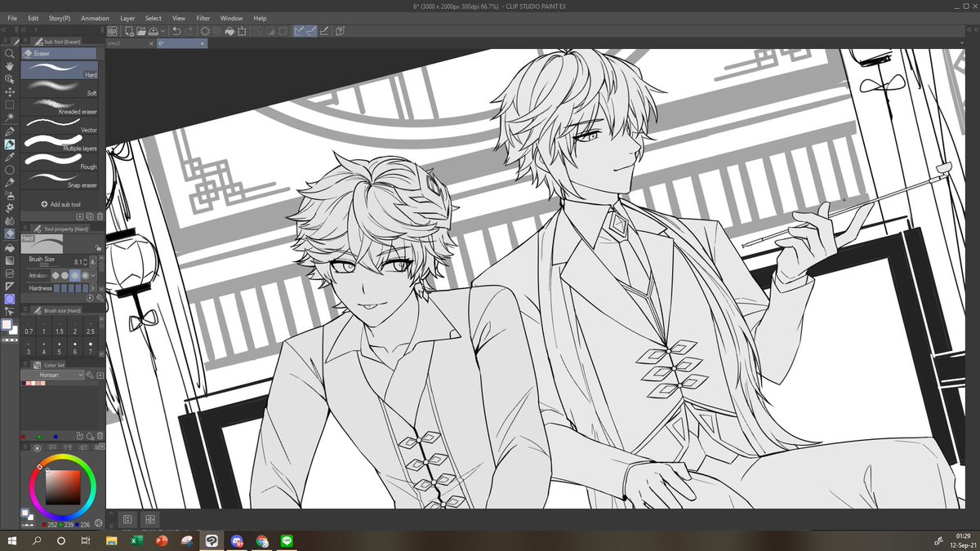The width and height of the screenshot is (980, 551).
Task: Choose the Kneaded eraser sub tool
Action: (59, 106)
